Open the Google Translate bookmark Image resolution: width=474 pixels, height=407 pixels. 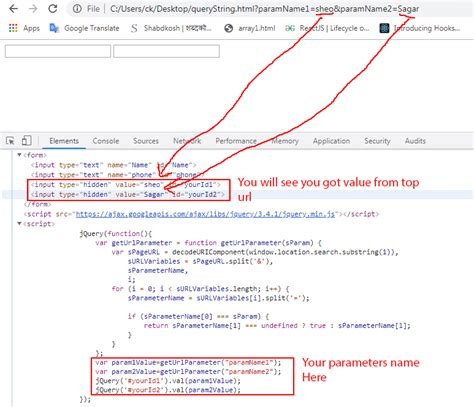(x=84, y=28)
